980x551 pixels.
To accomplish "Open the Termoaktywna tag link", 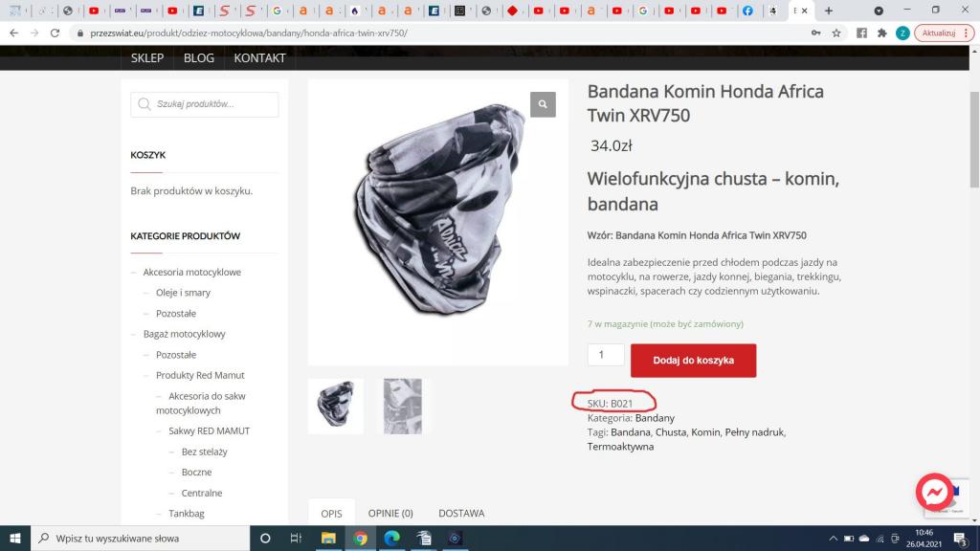I will pyautogui.click(x=620, y=447).
